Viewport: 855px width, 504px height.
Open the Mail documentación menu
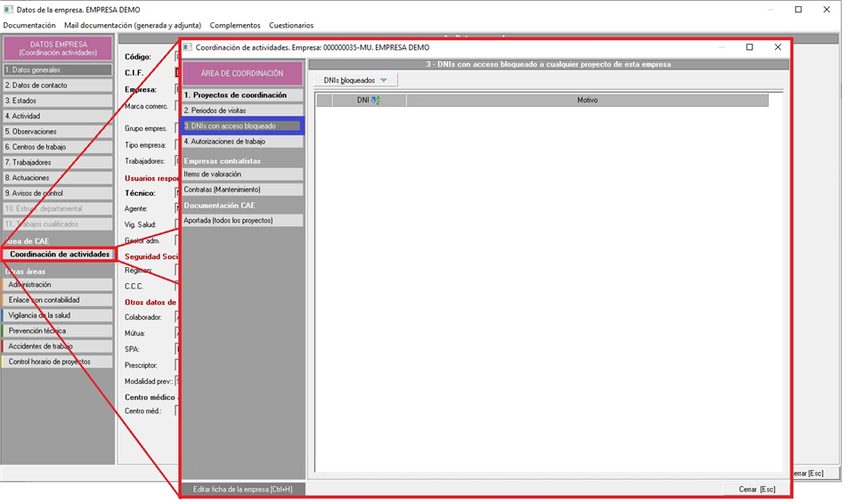133,26
